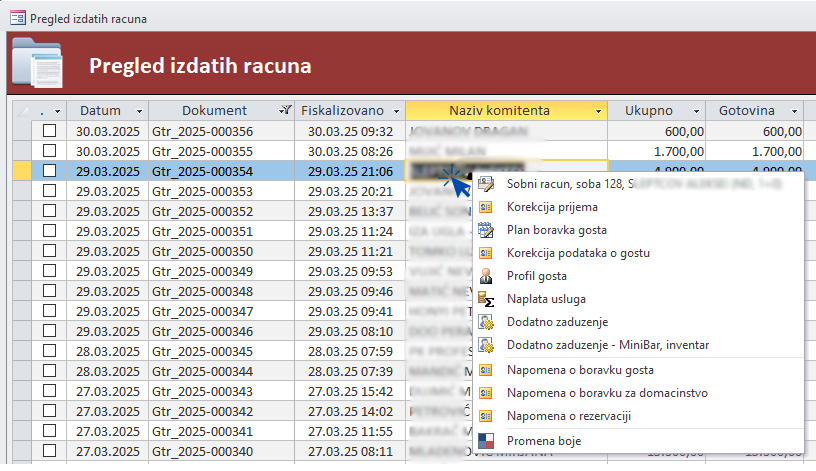
Task: Click the Profil gosta person icon
Action: tap(487, 275)
